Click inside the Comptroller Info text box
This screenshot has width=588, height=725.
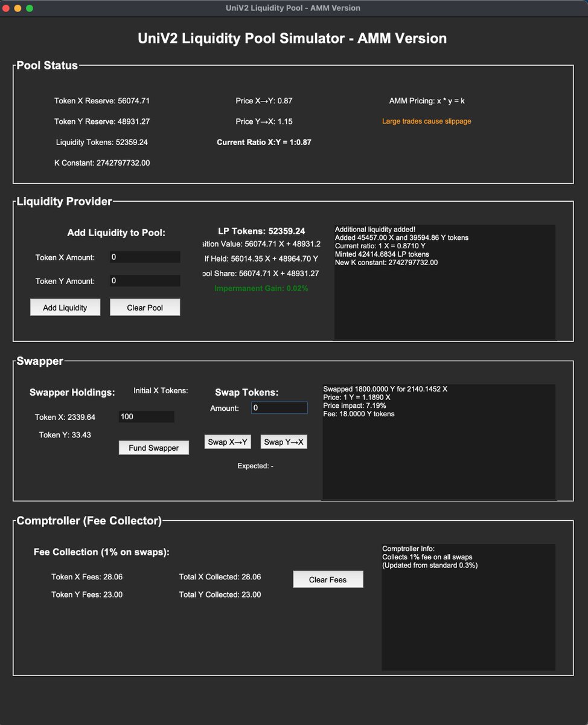[468, 607]
